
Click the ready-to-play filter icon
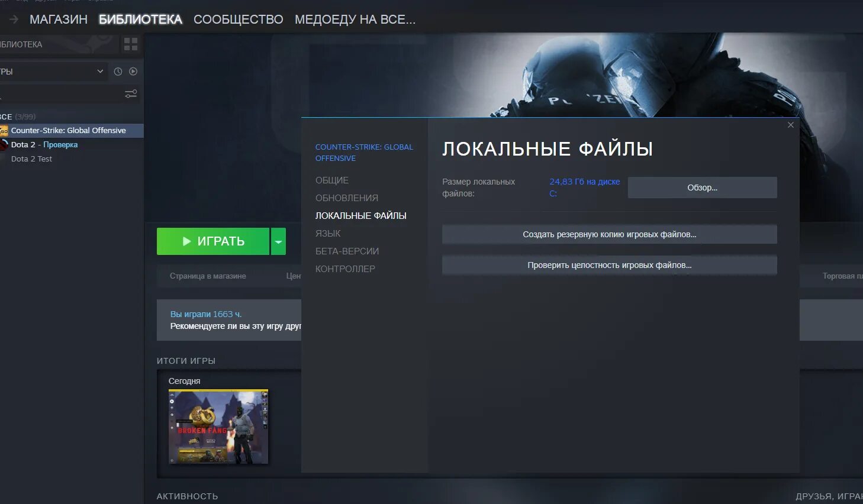tap(133, 72)
